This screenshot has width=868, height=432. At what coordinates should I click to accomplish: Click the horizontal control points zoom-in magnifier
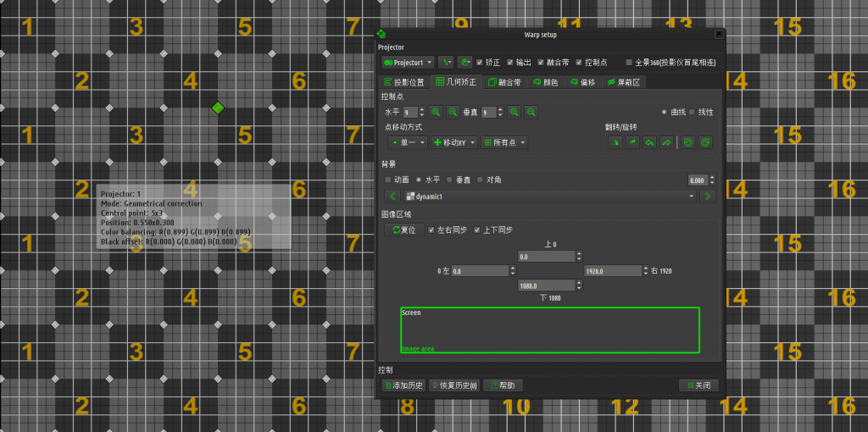pos(435,112)
